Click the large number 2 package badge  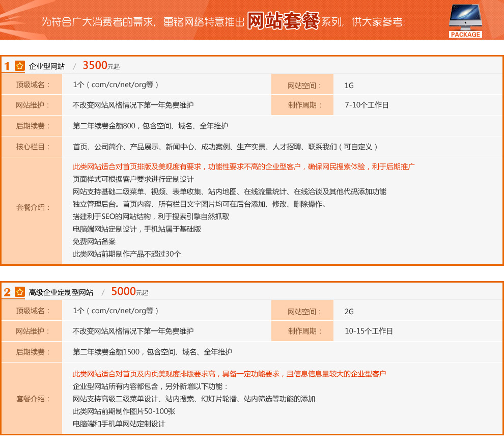click(7, 292)
